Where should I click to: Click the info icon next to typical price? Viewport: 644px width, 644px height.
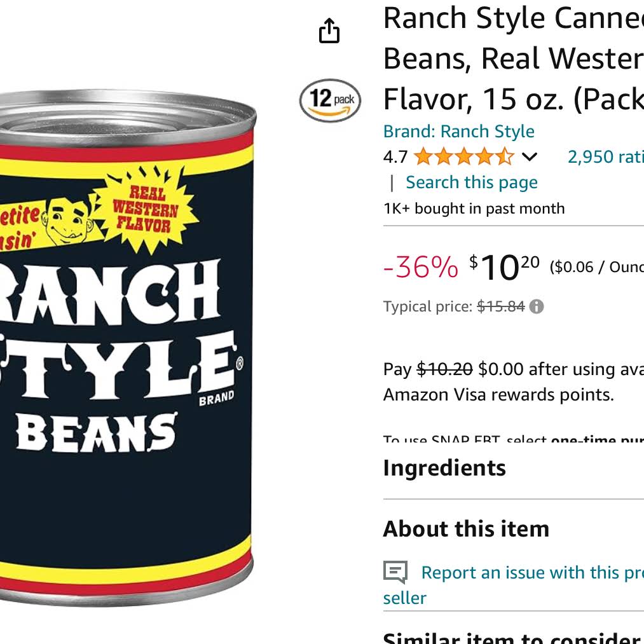537,306
